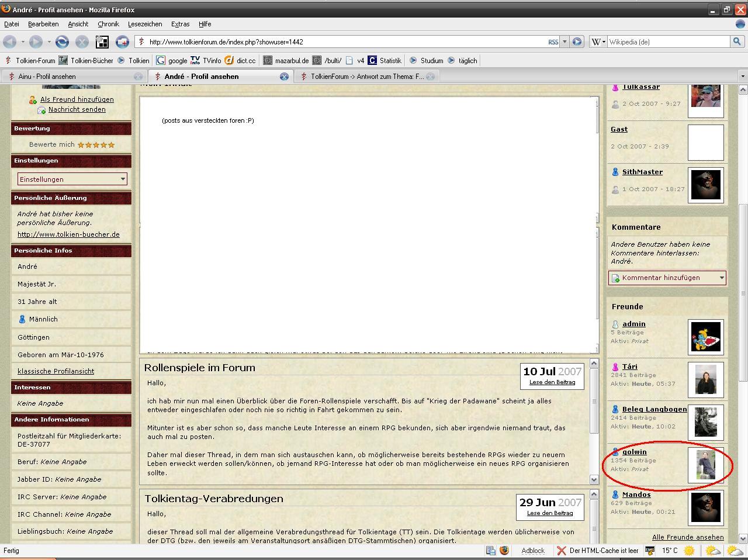
Task: Open the address bar history dropdown
Action: (x=564, y=42)
